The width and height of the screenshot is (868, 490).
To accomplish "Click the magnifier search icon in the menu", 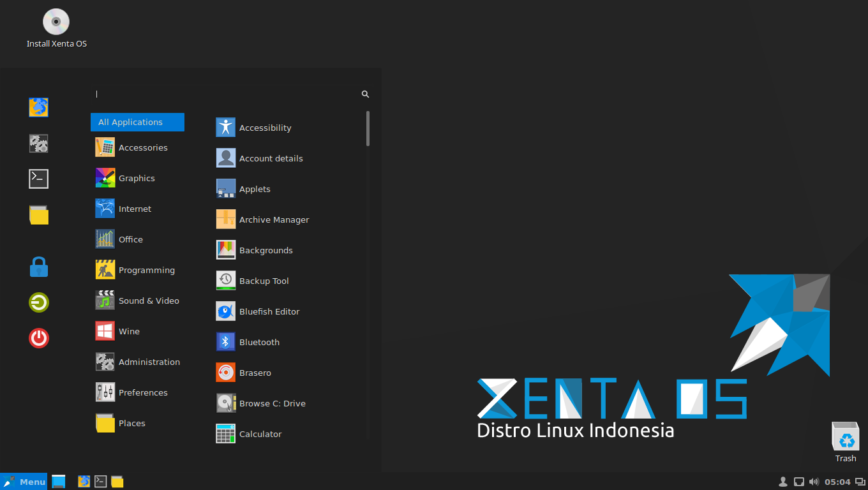I will 365,94.
